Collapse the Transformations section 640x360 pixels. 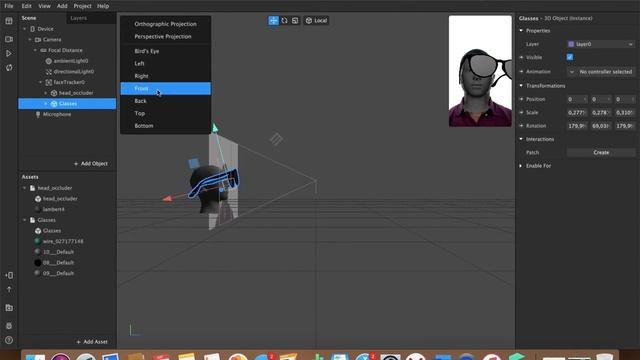click(521, 86)
